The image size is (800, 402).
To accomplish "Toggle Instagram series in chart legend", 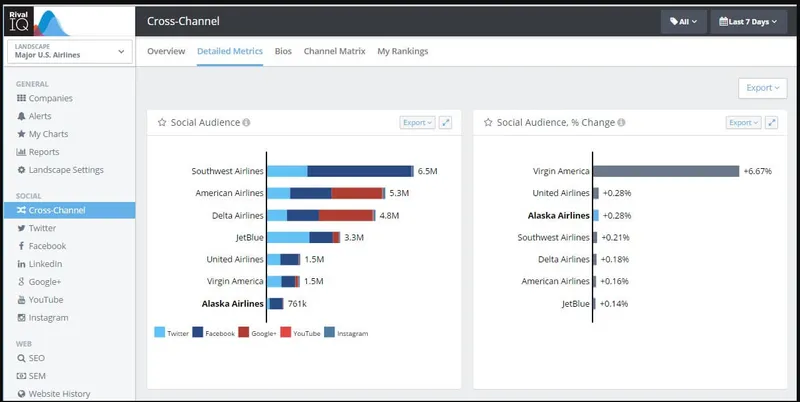I will click(x=346, y=333).
